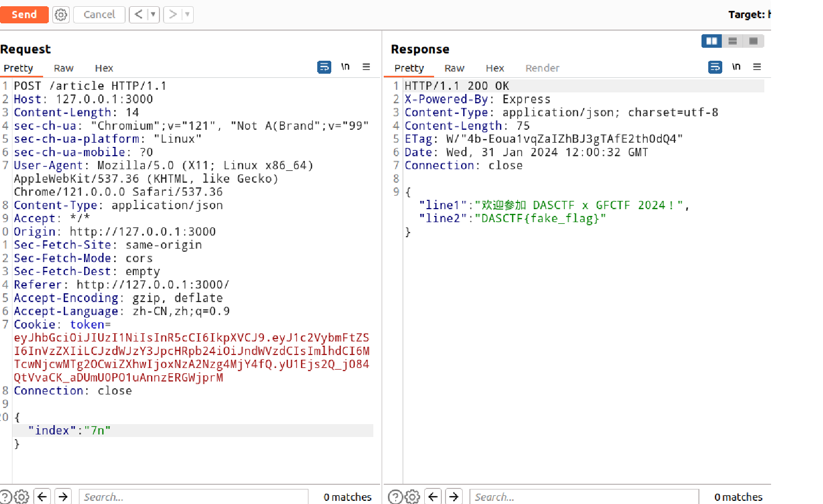Jump to previous match in Response search
Viewport: 823px width, 504px height.
click(433, 497)
